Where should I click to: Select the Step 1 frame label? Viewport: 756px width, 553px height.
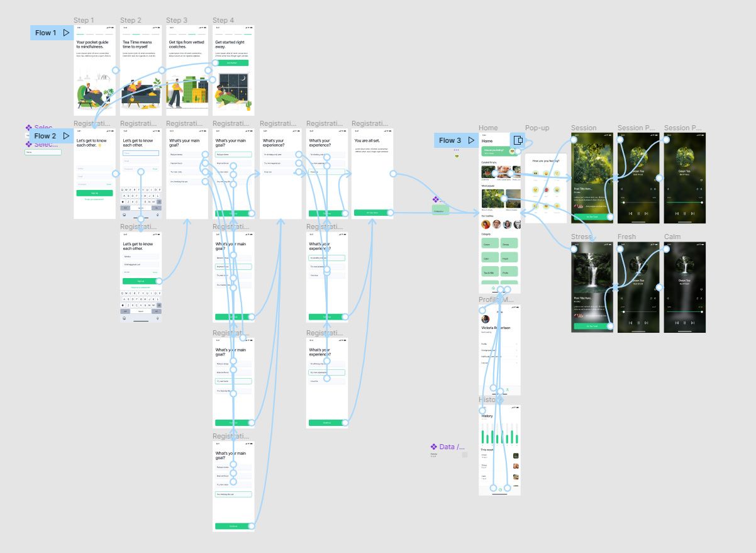click(84, 21)
